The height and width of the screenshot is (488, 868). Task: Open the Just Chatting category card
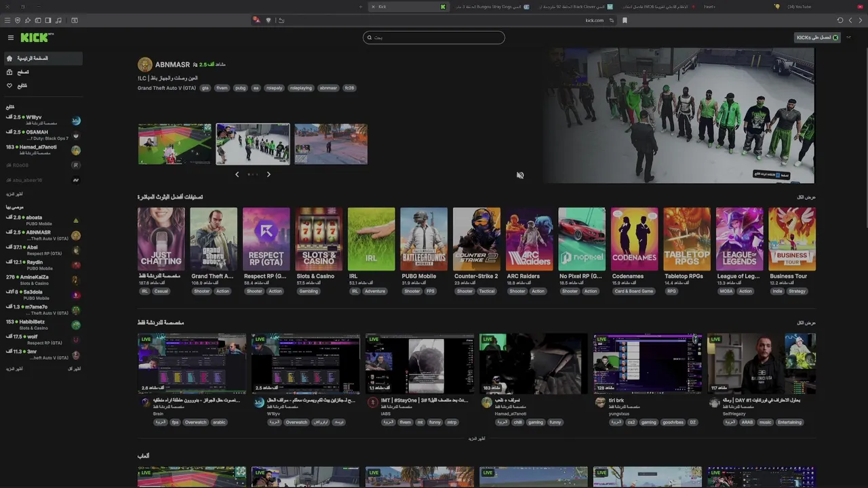click(161, 239)
